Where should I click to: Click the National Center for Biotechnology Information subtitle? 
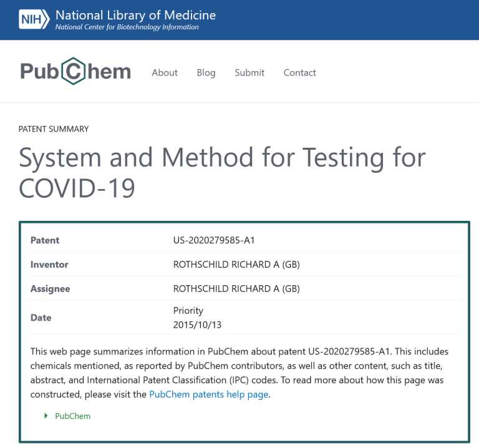[127, 27]
